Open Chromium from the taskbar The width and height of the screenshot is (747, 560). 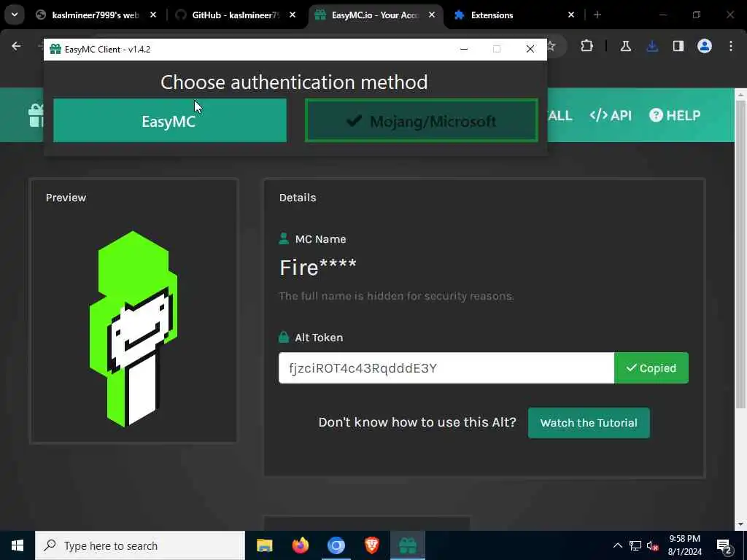pos(336,545)
